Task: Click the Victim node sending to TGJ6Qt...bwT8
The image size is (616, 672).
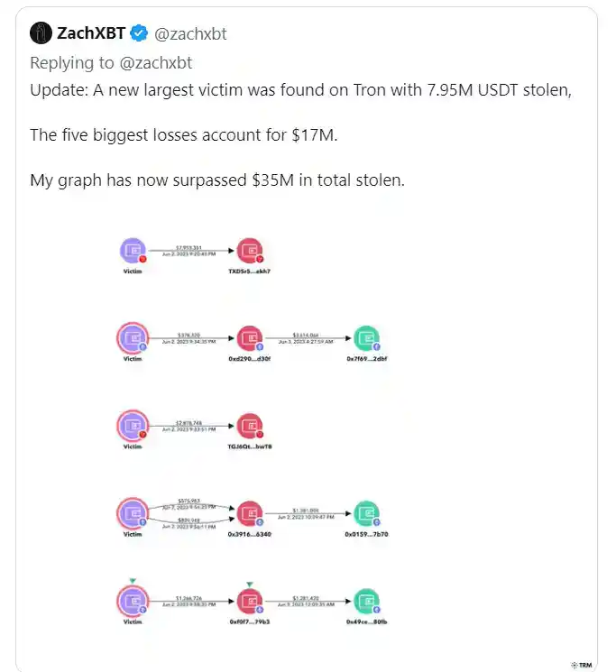Action: pyautogui.click(x=133, y=425)
